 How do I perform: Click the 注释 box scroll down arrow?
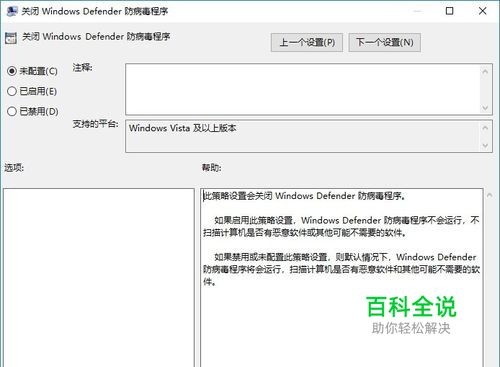[x=485, y=108]
